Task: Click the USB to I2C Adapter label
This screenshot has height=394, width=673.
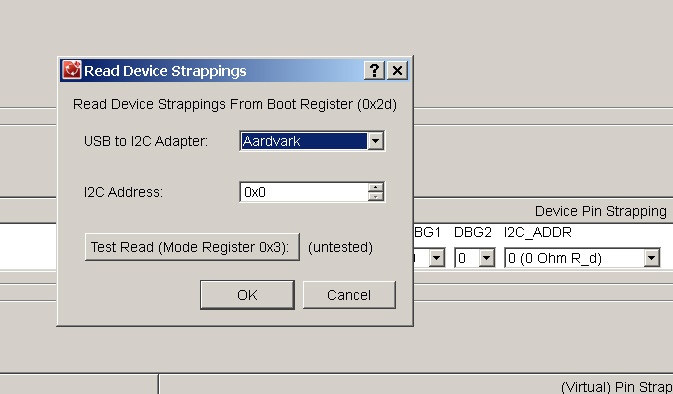Action: [x=146, y=141]
